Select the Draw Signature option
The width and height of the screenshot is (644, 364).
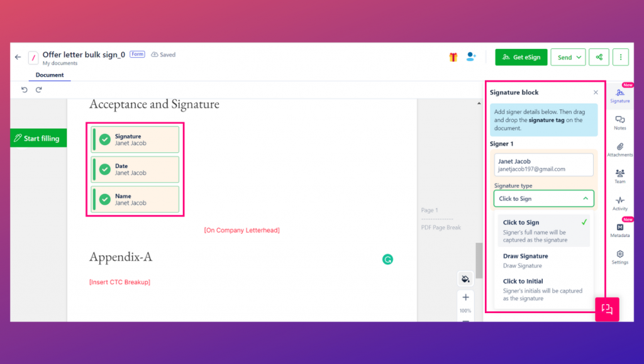click(543, 261)
